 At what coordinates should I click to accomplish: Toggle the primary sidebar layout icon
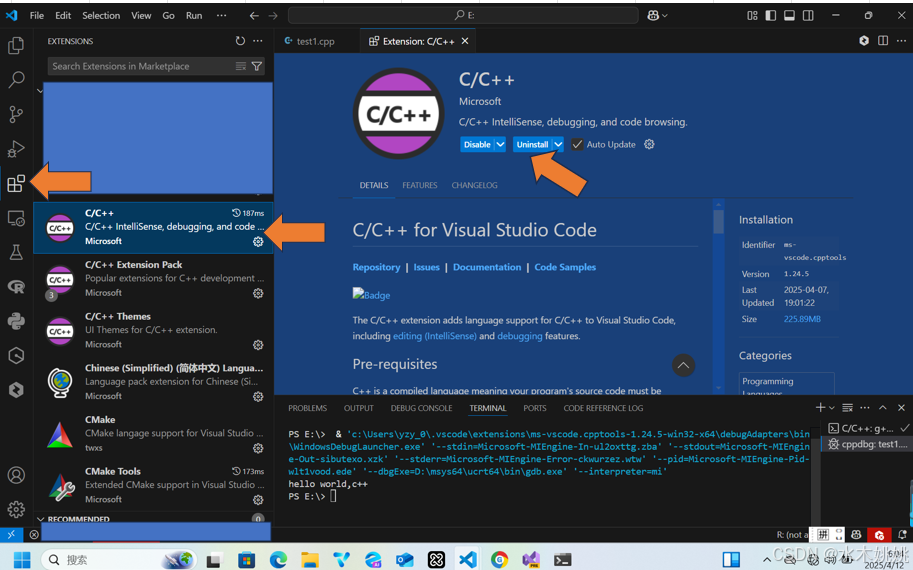click(770, 16)
